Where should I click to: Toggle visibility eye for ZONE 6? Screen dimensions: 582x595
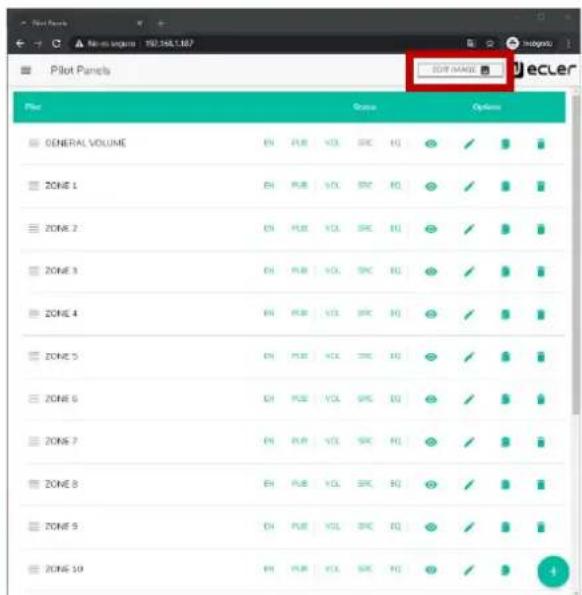click(431, 399)
